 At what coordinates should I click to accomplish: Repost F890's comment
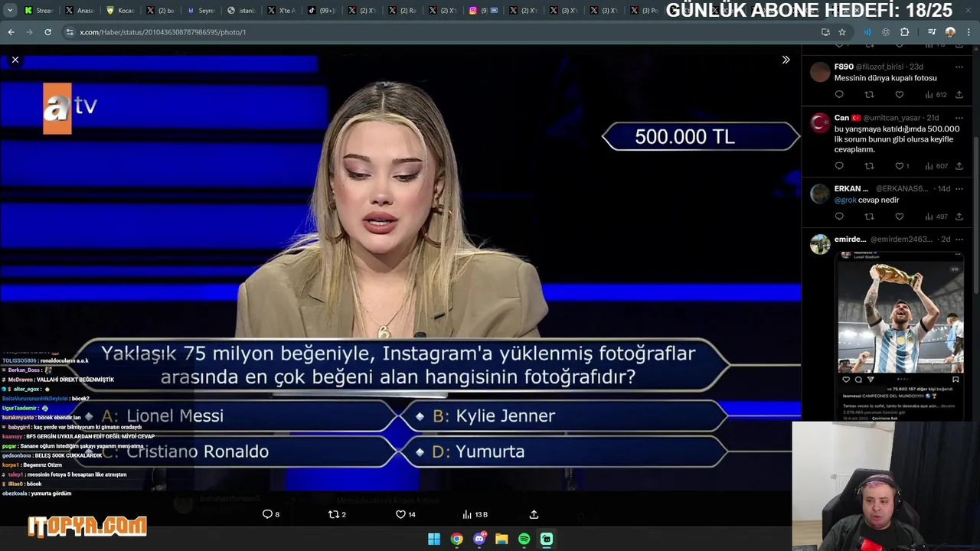(x=869, y=95)
